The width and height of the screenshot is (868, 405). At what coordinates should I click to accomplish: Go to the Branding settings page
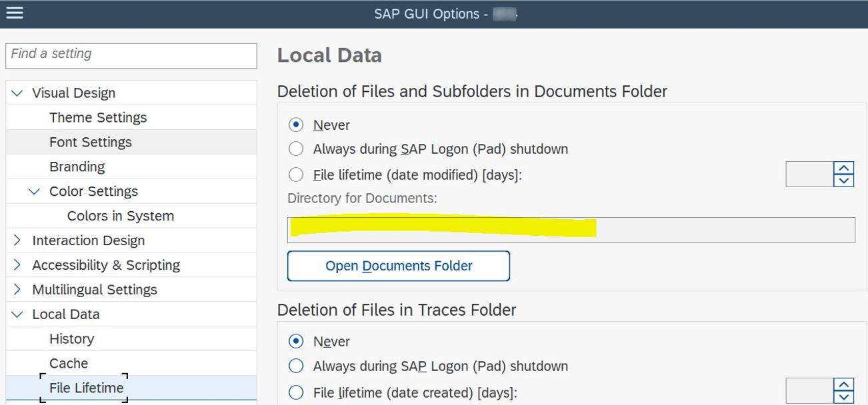(x=77, y=167)
